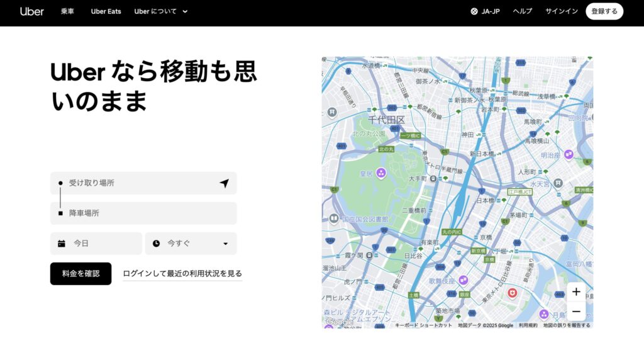Click the 霞ケ関 station icon
Viewport: 644px width, 345px height.
pyautogui.click(x=369, y=256)
